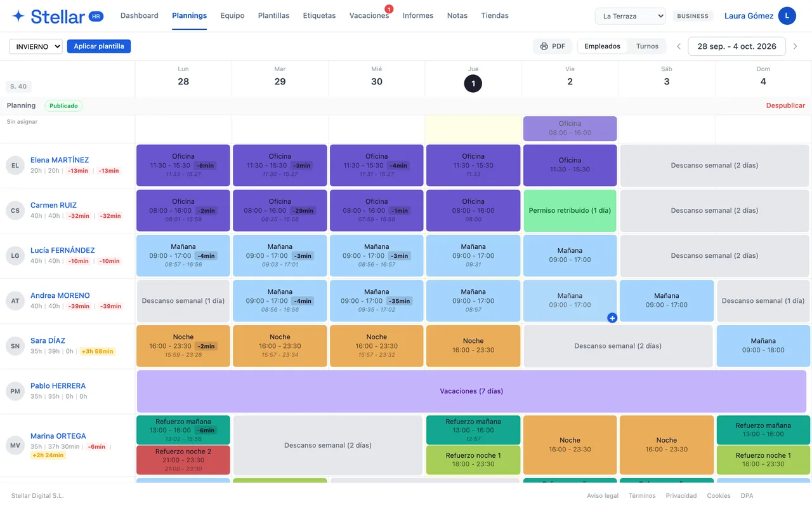
Task: Open the Etiquetas tab
Action: click(319, 16)
